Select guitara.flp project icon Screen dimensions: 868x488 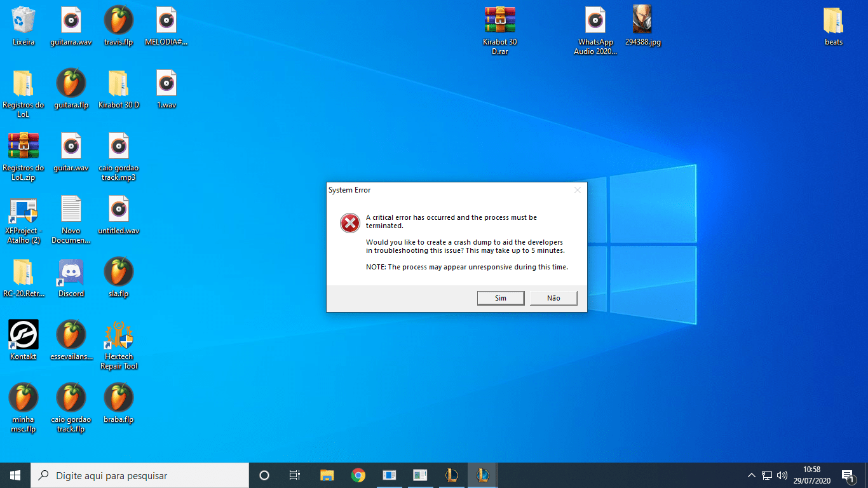[x=71, y=89]
